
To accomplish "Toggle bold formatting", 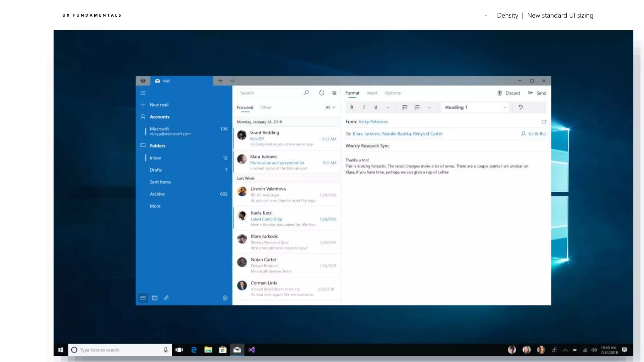I will (x=352, y=107).
